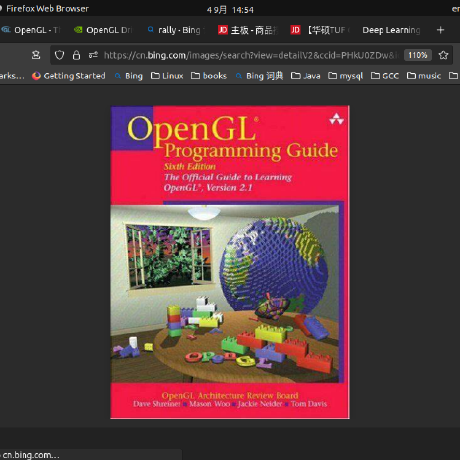
Task: Click the cn.bing.com address bar URL
Action: 251,55
